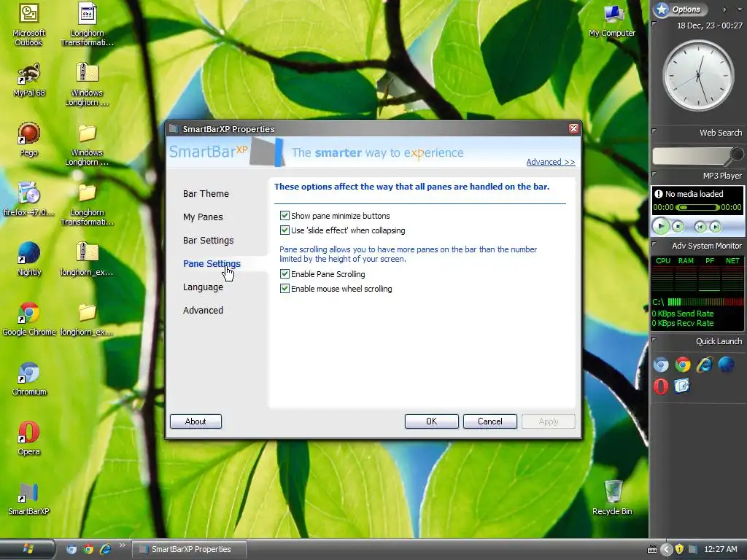Collapse the Web Search pane
Screen dimensions: 747x560
tap(654, 131)
